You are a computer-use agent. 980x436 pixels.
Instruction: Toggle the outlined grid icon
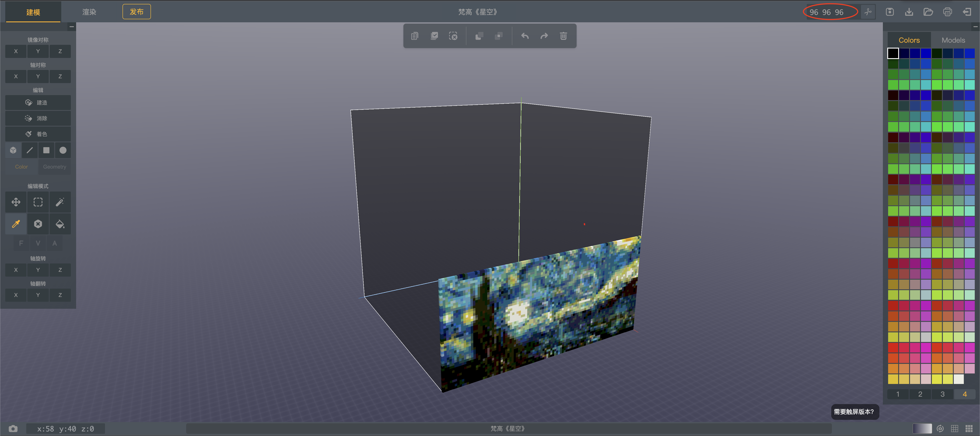[x=954, y=429]
